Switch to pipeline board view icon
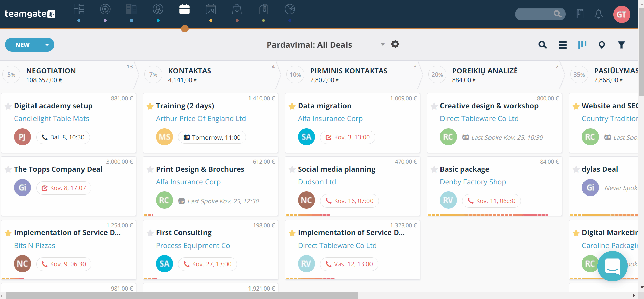The image size is (644, 299). (582, 45)
